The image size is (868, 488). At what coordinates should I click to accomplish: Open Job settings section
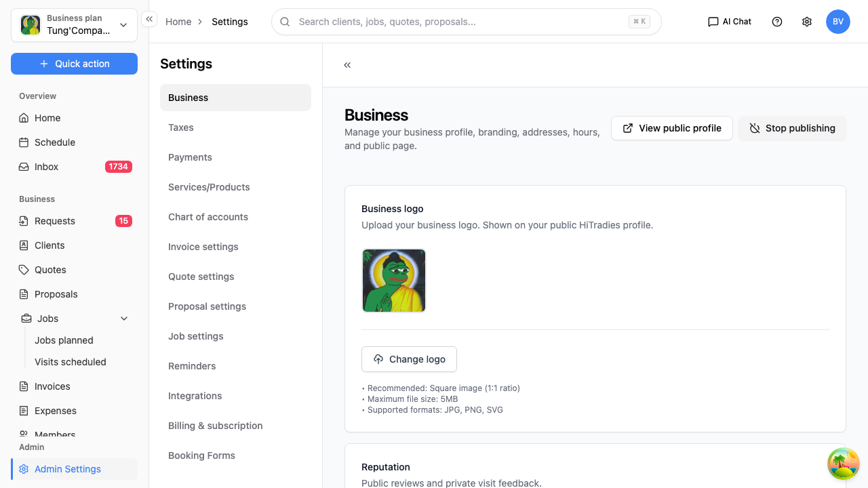tap(235, 336)
